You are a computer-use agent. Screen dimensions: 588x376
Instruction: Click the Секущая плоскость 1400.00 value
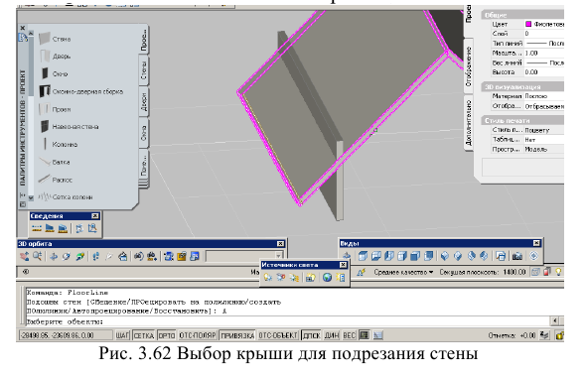tap(514, 272)
